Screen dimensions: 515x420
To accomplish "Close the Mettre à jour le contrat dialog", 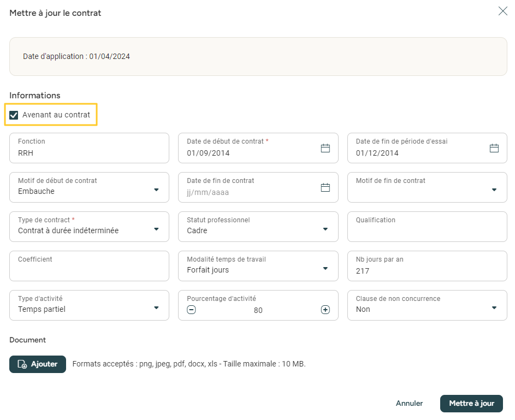I will tap(502, 11).
